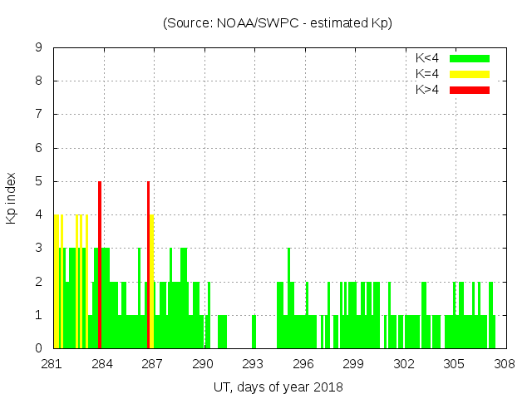Click the x-axis tick label 290

203,364
